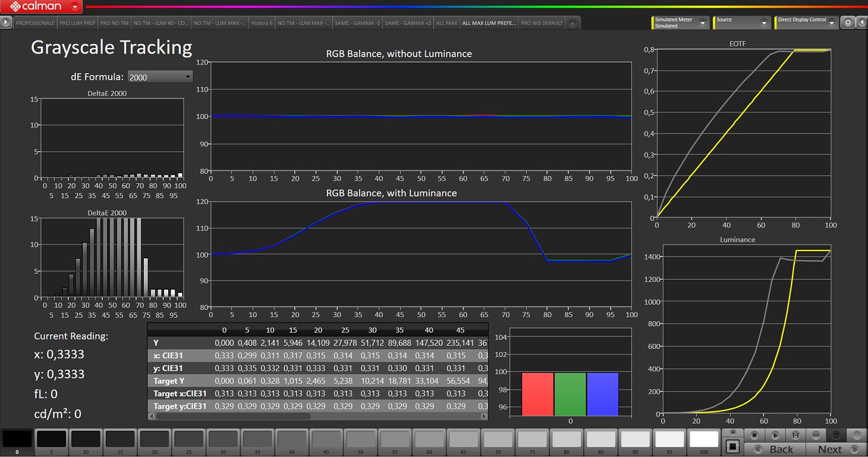Open the Direct Display Control dropdown
This screenshot has width=868, height=457.
(x=807, y=23)
